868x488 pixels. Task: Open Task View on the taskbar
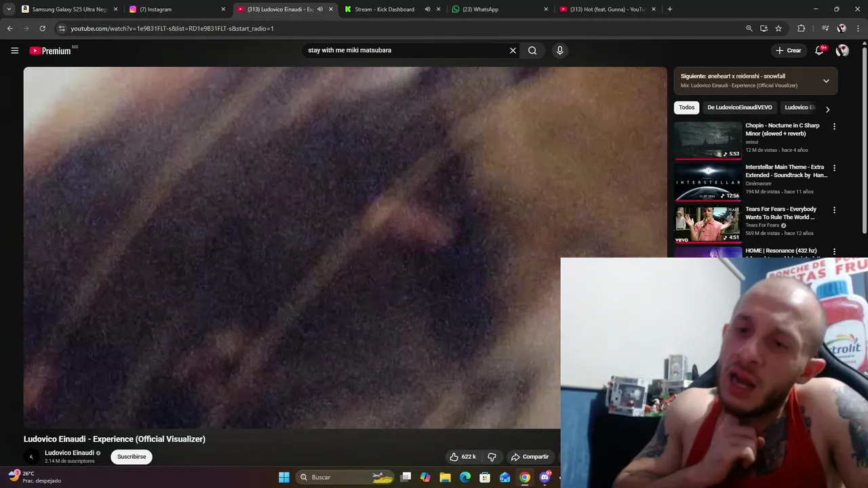(406, 477)
